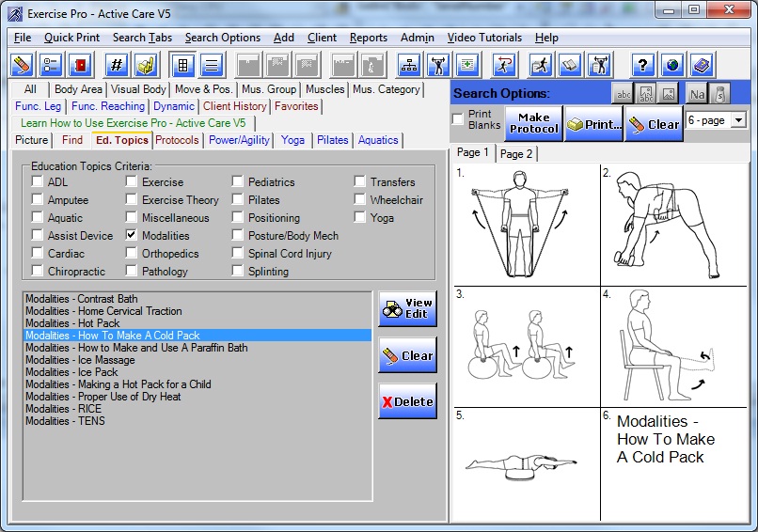The height and width of the screenshot is (532, 758).
Task: Enable the Exercise Theory checkbox
Action: point(131,199)
